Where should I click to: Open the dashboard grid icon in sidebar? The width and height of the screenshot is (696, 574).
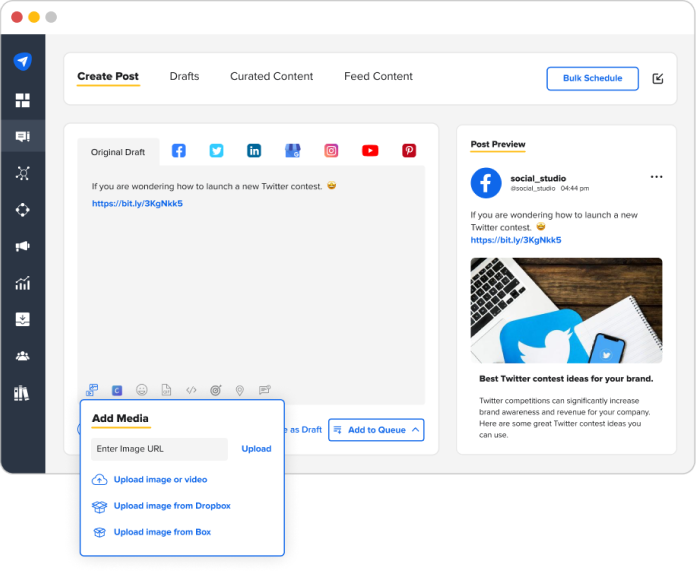[23, 100]
